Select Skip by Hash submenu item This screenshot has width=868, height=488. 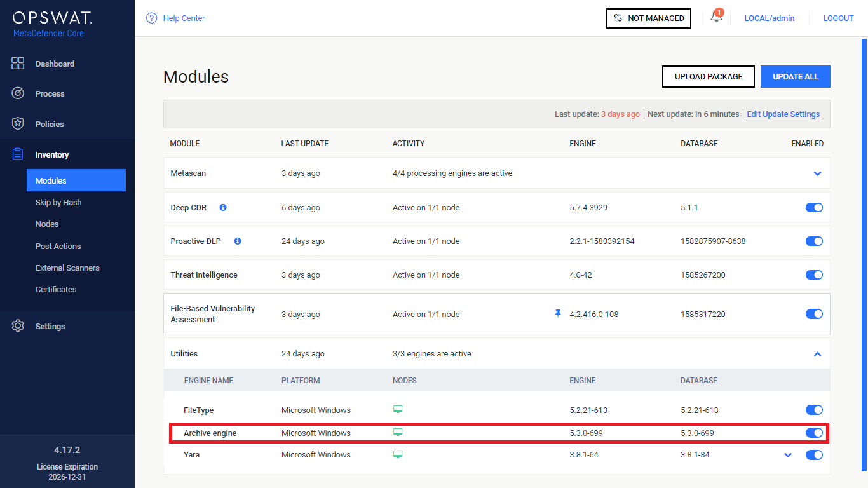click(58, 202)
